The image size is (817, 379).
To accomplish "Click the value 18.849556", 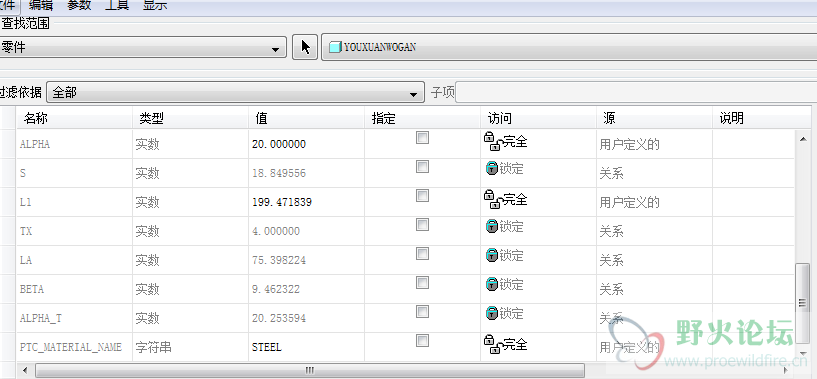I will [x=279, y=173].
